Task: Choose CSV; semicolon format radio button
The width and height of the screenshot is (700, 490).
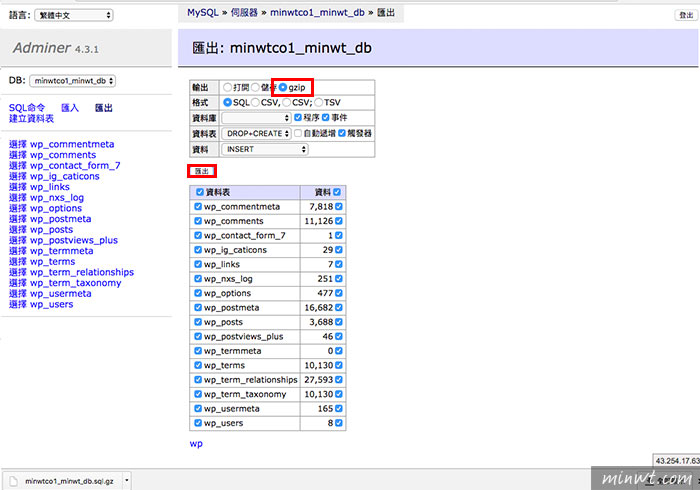Action: [287, 103]
